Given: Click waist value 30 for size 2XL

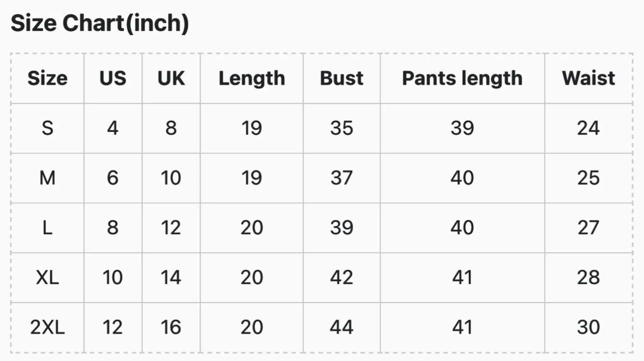Looking at the screenshot, I should (588, 327).
